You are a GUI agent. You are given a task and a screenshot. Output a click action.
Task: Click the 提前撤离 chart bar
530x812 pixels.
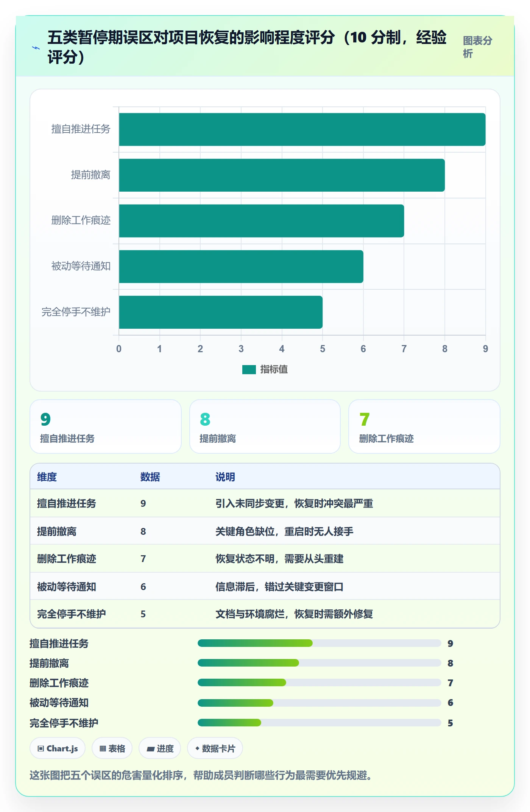(x=282, y=175)
